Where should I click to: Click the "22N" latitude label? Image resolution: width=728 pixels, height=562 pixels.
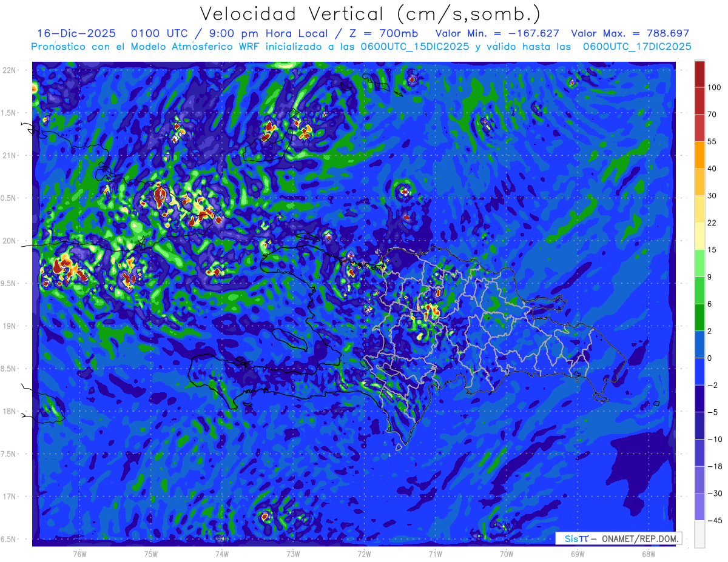pos(9,70)
